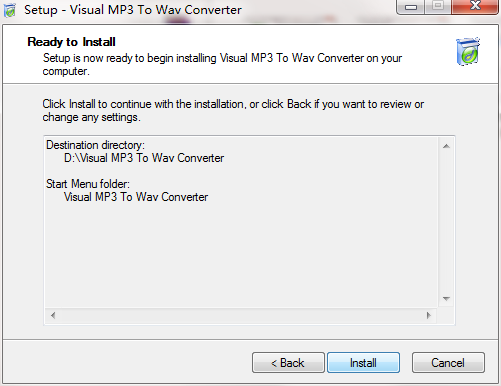Click the scroll right arrow of the summary box
Screen dimensions: 501x386
[x=429, y=315]
